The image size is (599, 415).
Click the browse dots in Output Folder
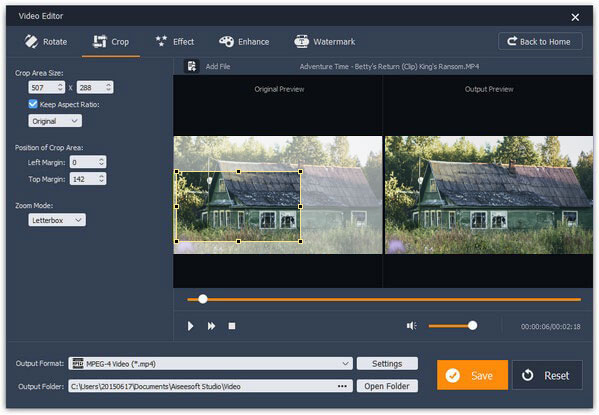(x=342, y=386)
